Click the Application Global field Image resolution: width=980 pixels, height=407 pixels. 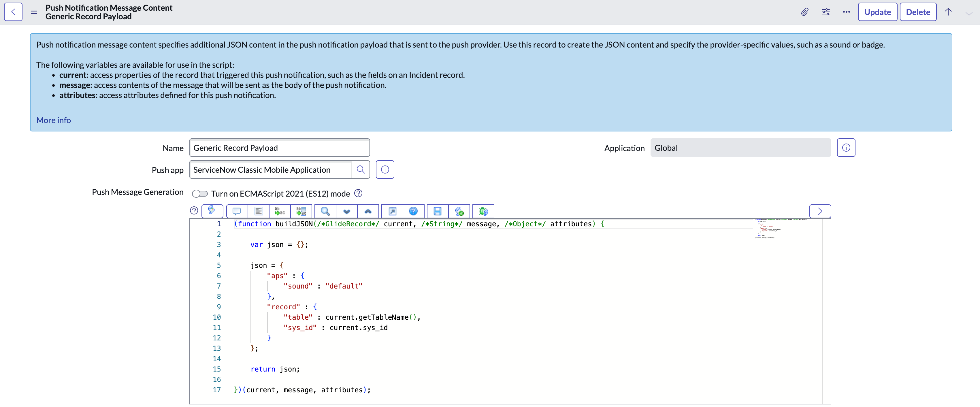pos(740,148)
